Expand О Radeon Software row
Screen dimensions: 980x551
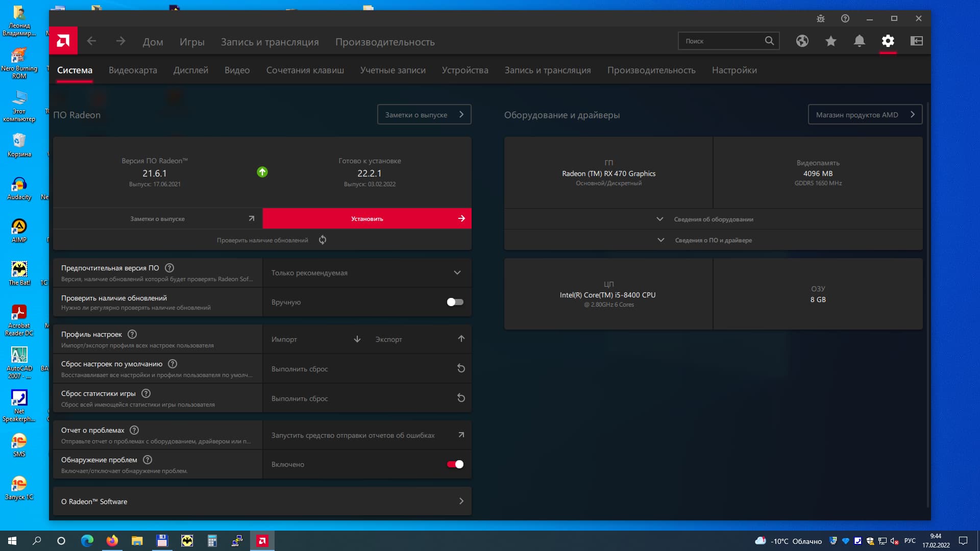click(262, 501)
